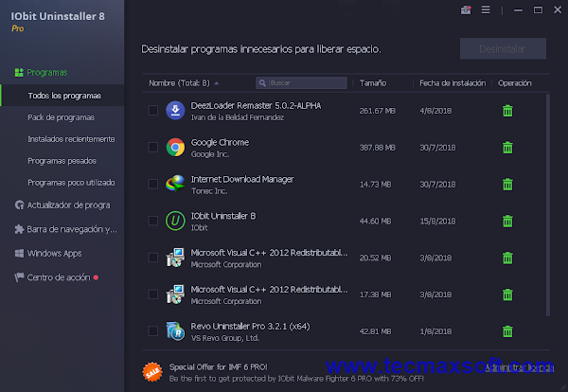Select Revo Uninstaller Pro 3.2.1 (x64) name
The image size is (568, 392).
pyautogui.click(x=250, y=327)
